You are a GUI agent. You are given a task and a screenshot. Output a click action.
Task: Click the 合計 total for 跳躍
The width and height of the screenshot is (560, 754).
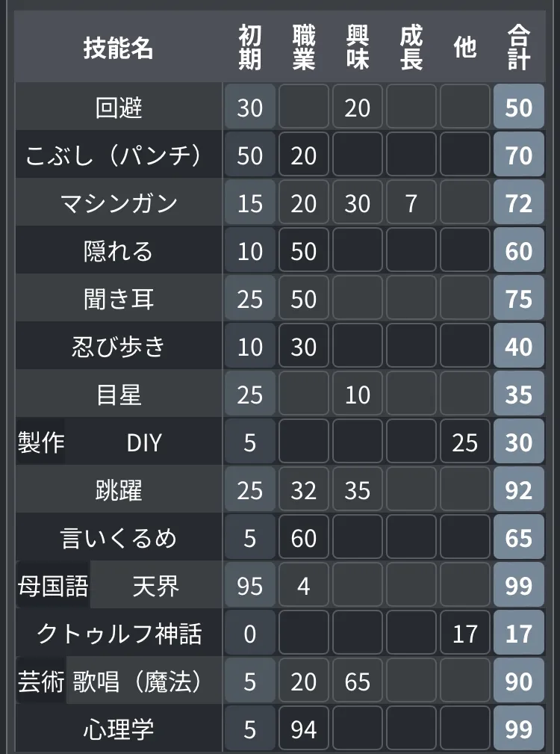(x=519, y=491)
